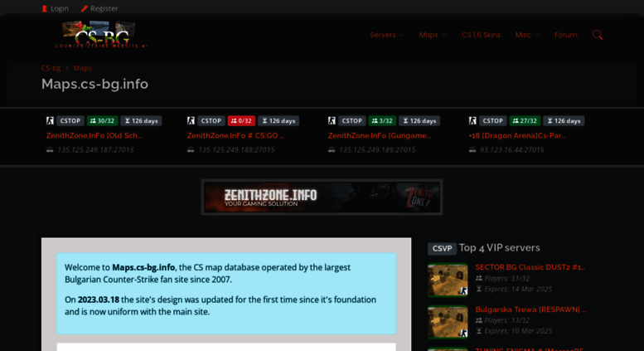Expand the Servers dropdown menu
The image size is (644, 351).
(386, 35)
